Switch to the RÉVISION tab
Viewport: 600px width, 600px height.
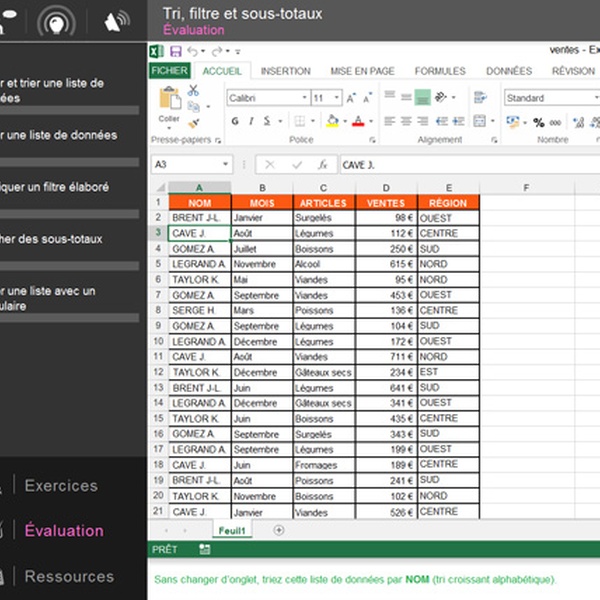click(573, 71)
